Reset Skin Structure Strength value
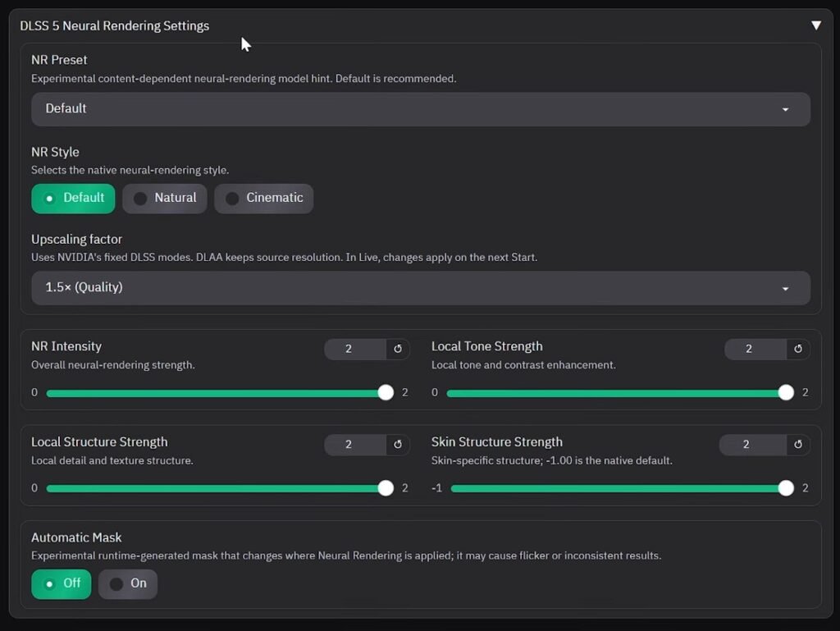The height and width of the screenshot is (631, 840). 797,444
